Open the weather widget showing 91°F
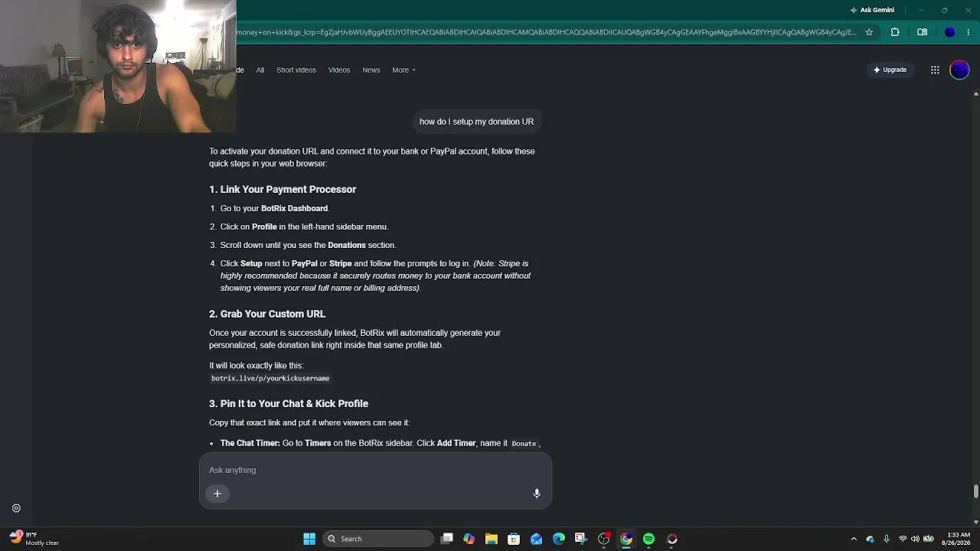Viewport: 980px width, 551px height. pos(34,539)
